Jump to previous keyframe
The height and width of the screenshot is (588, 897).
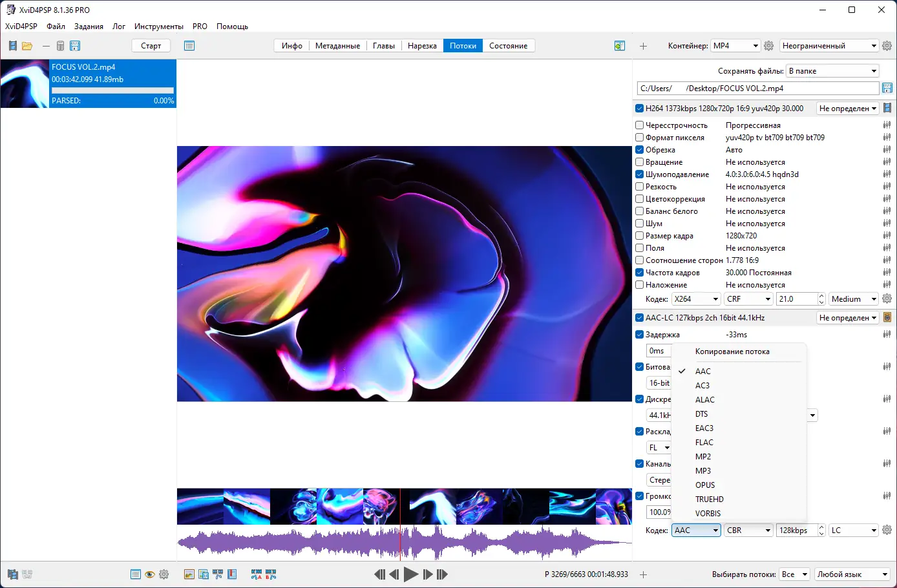point(379,574)
